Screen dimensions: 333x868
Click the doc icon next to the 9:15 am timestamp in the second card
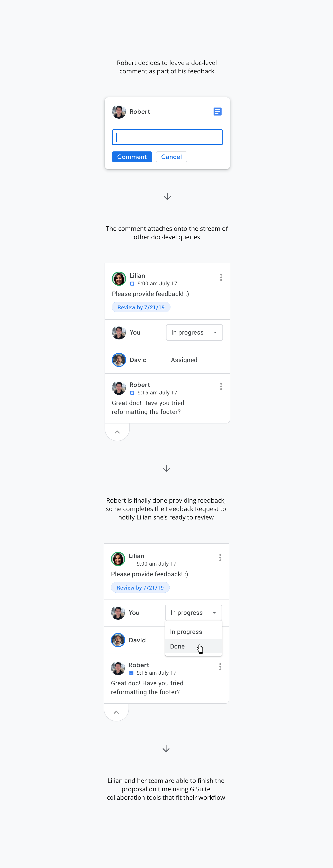(132, 673)
